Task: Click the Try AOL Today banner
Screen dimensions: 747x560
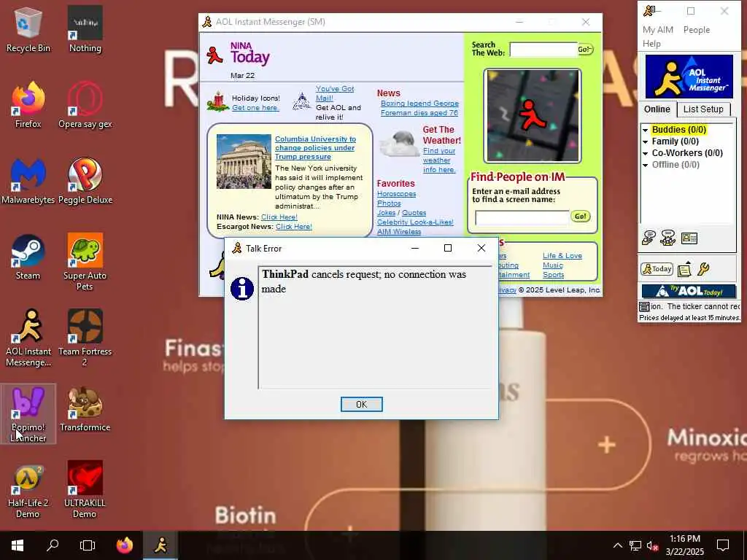Action: point(689,291)
